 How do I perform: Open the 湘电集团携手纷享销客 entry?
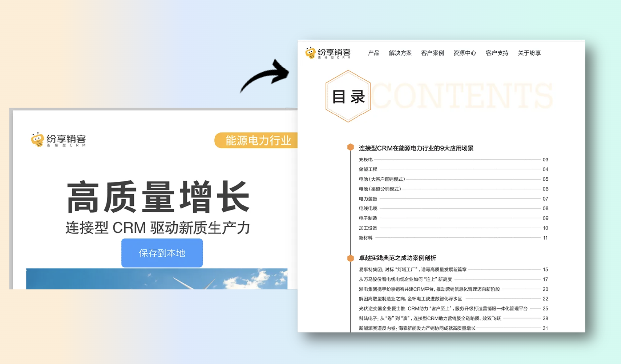453,289
